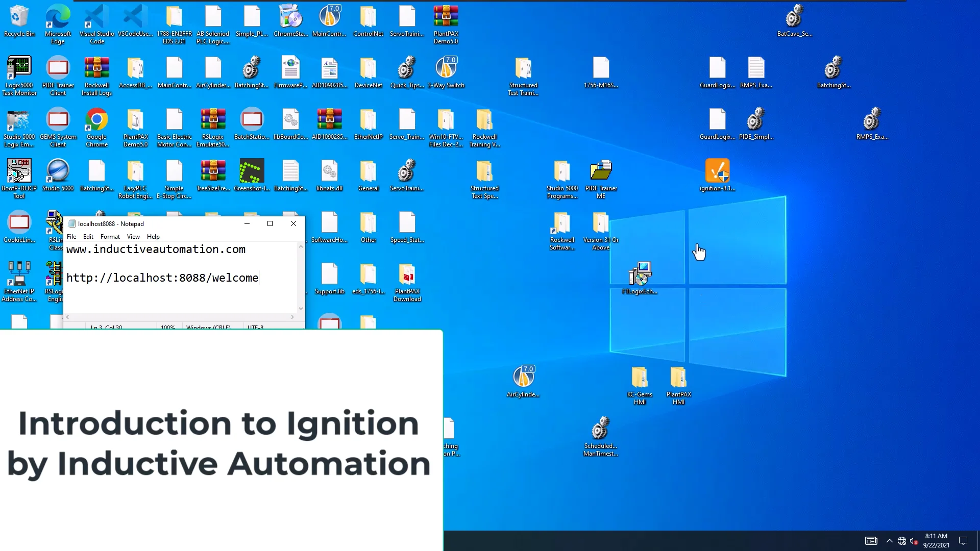Open Microsoft Edge
The width and height of the screenshot is (980, 551).
(58, 15)
